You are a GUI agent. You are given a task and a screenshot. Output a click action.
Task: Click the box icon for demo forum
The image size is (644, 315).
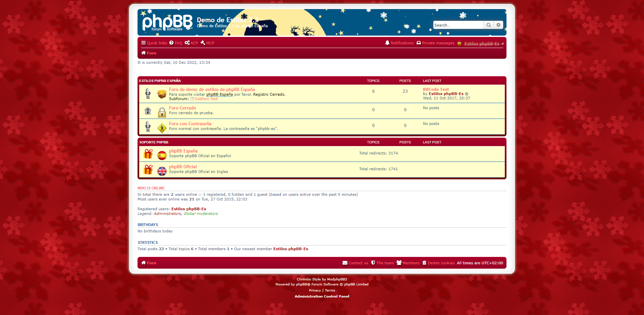(x=162, y=94)
